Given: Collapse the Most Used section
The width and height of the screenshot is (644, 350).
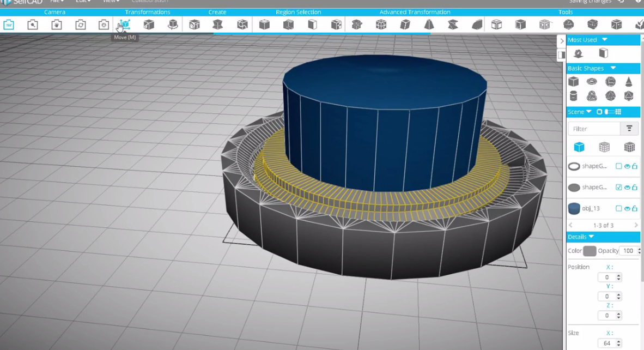Looking at the screenshot, I should (605, 40).
